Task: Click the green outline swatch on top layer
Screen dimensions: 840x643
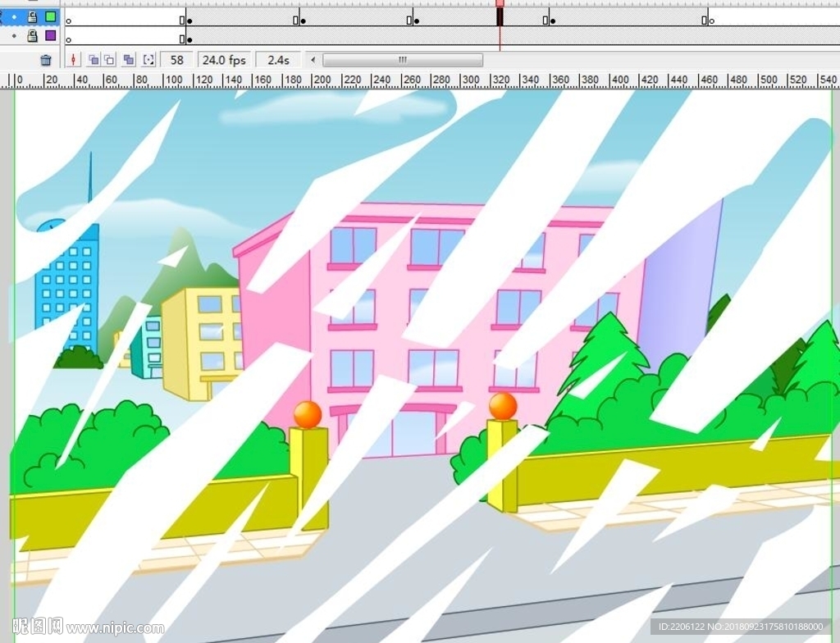Action: tap(51, 16)
